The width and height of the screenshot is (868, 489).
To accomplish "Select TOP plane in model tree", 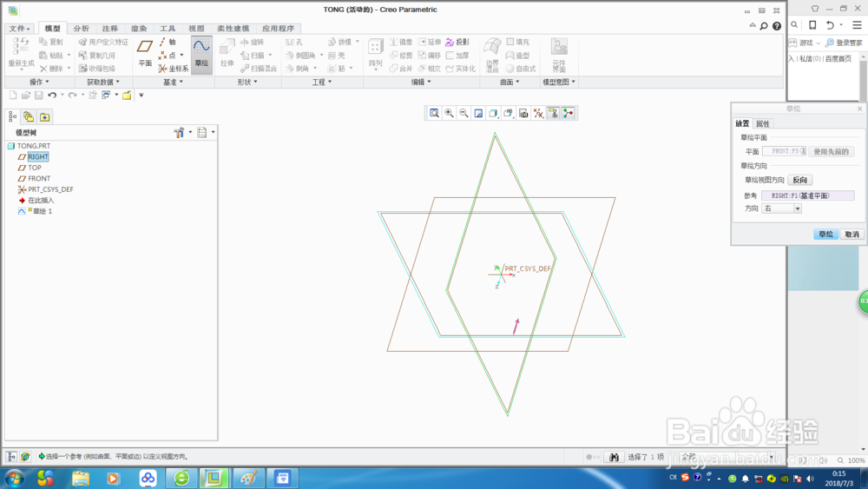I will (35, 168).
